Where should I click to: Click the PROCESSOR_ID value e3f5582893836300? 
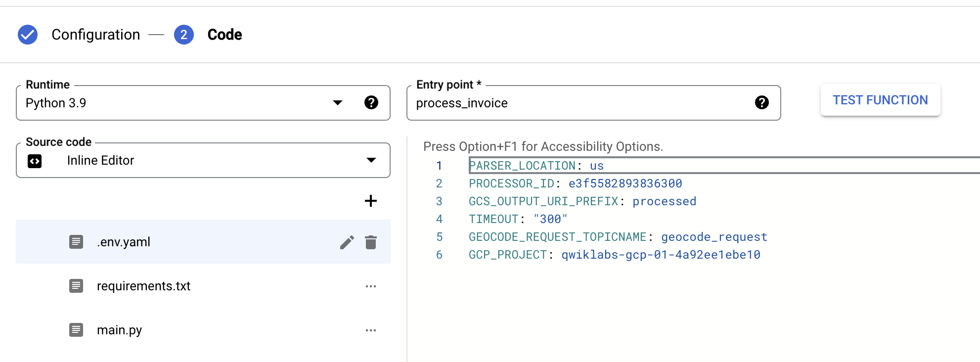pyautogui.click(x=625, y=183)
